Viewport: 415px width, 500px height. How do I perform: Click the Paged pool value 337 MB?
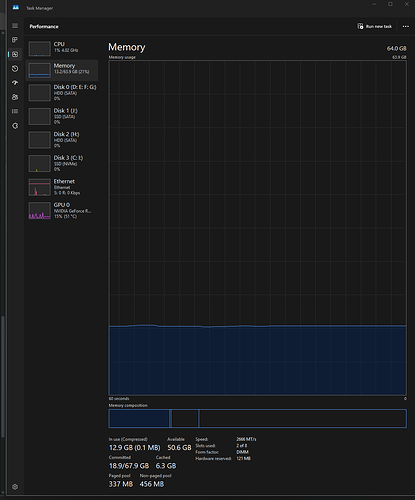pyautogui.click(x=121, y=484)
